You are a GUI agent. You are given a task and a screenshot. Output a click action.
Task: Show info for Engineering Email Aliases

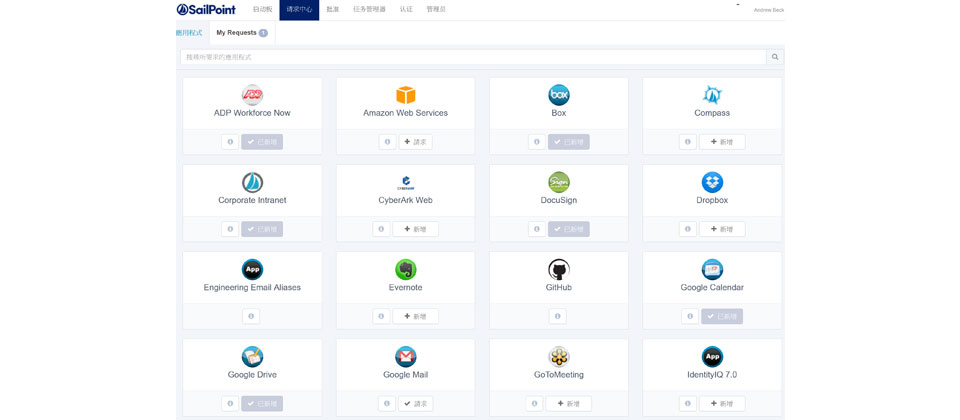coord(251,317)
